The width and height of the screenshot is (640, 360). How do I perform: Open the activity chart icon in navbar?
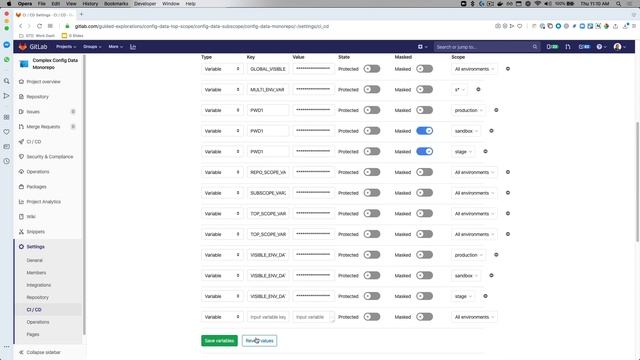pos(133,47)
